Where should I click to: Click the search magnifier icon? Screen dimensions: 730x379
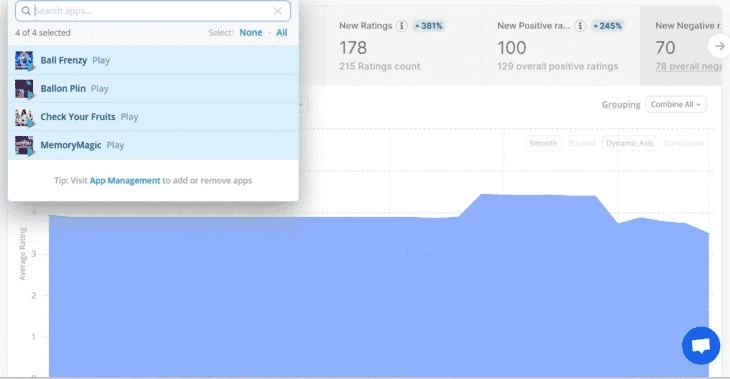point(26,11)
